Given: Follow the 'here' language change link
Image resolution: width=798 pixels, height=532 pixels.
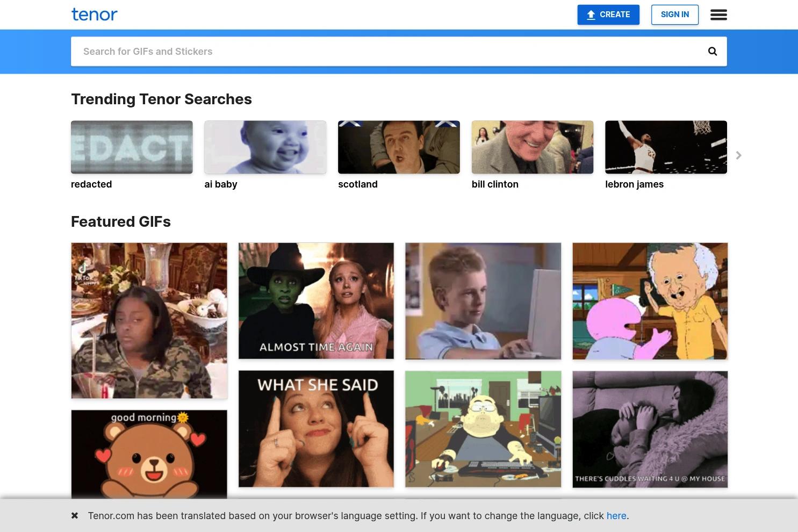Looking at the screenshot, I should coord(616,516).
